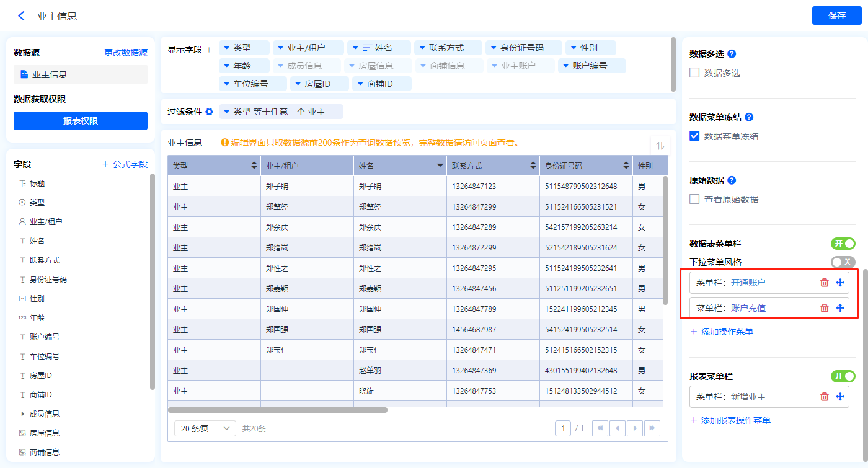Delete the 开通账户 menu item

click(824, 283)
